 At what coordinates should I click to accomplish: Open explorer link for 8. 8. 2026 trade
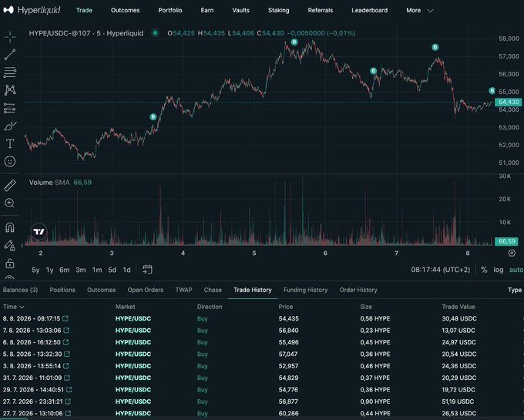[65, 318]
